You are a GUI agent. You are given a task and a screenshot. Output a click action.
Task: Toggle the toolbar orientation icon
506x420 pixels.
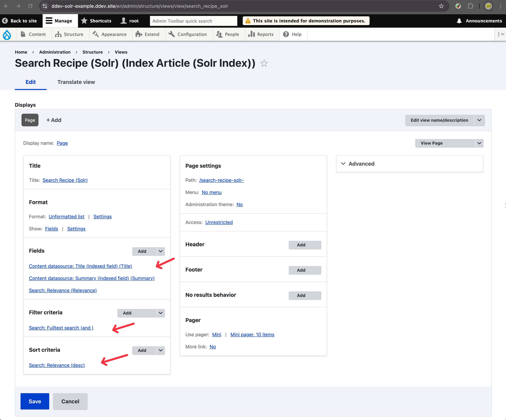[501, 35]
